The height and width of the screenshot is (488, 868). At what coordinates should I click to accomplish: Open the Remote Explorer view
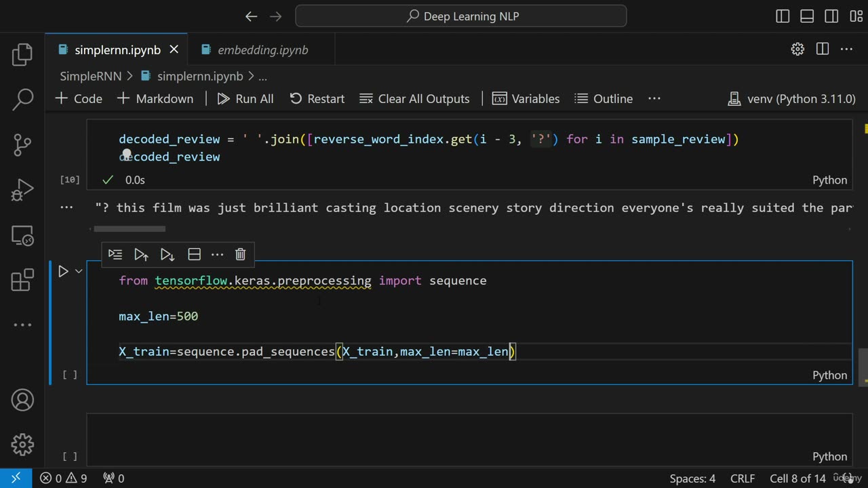pyautogui.click(x=22, y=235)
